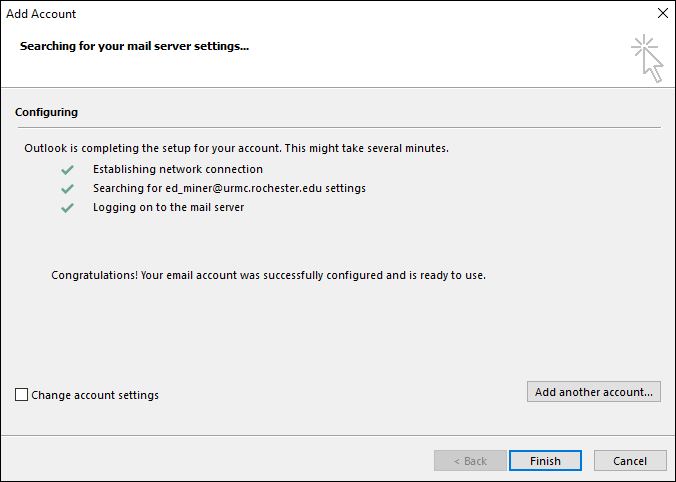Screen dimensions: 676x482
Task: Click the checkmark next to Searching for settings
Action: [67, 188]
